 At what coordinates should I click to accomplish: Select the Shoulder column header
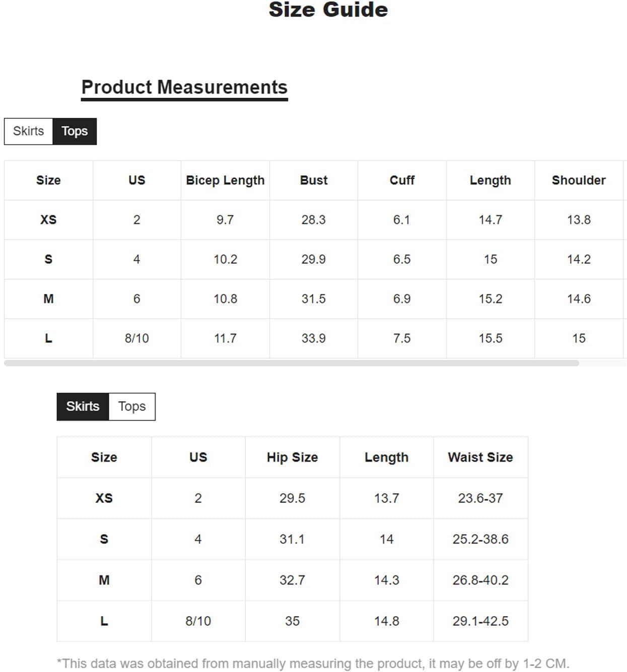click(579, 180)
